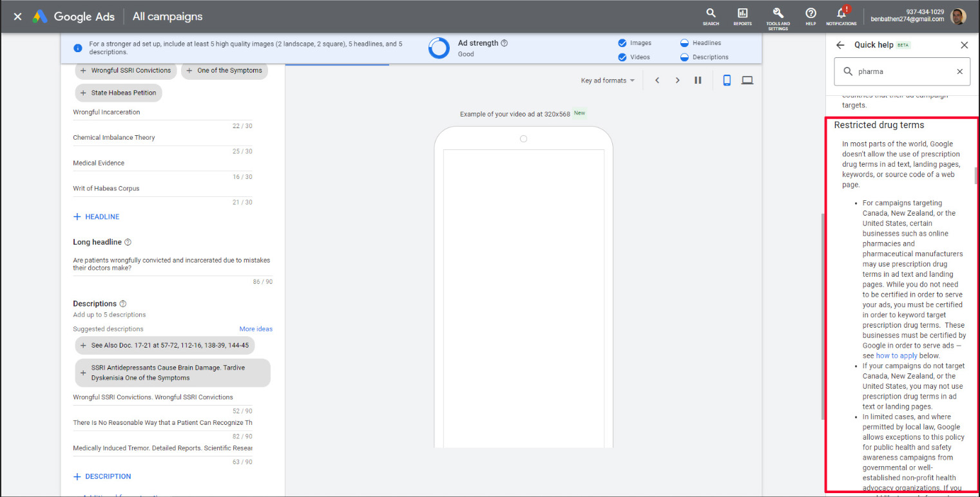Image resolution: width=980 pixels, height=497 pixels.
Task: Expand the Key ad formats dropdown
Action: [607, 80]
